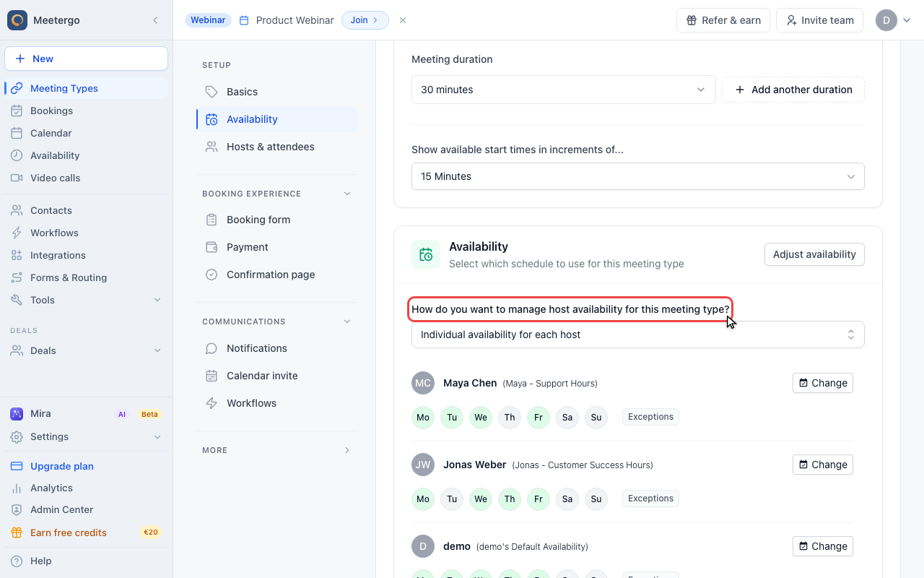Click Exceptions for Maya Chen
Screen dimensions: 924x578
pyautogui.click(x=650, y=417)
